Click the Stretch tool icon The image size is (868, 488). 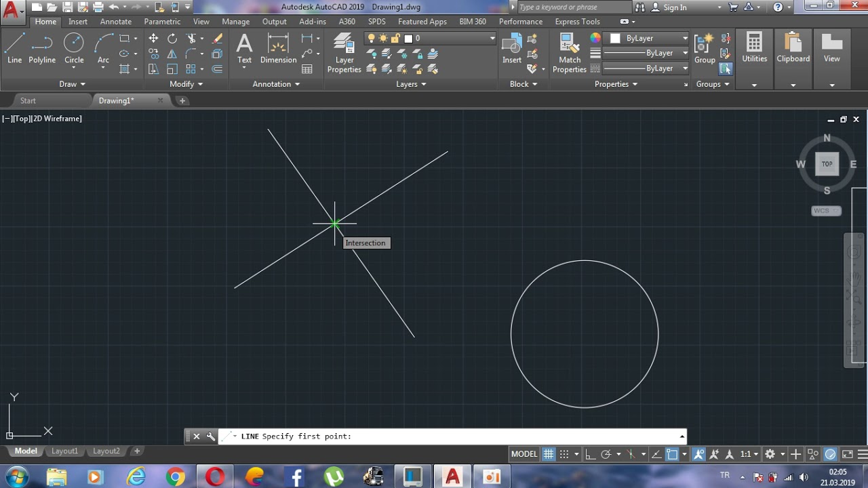click(153, 69)
